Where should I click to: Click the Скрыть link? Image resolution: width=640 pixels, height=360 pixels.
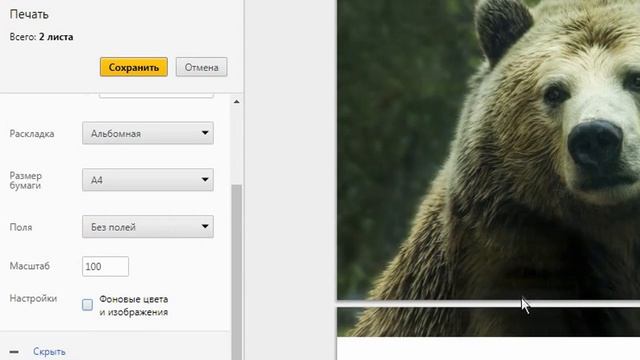[49, 351]
